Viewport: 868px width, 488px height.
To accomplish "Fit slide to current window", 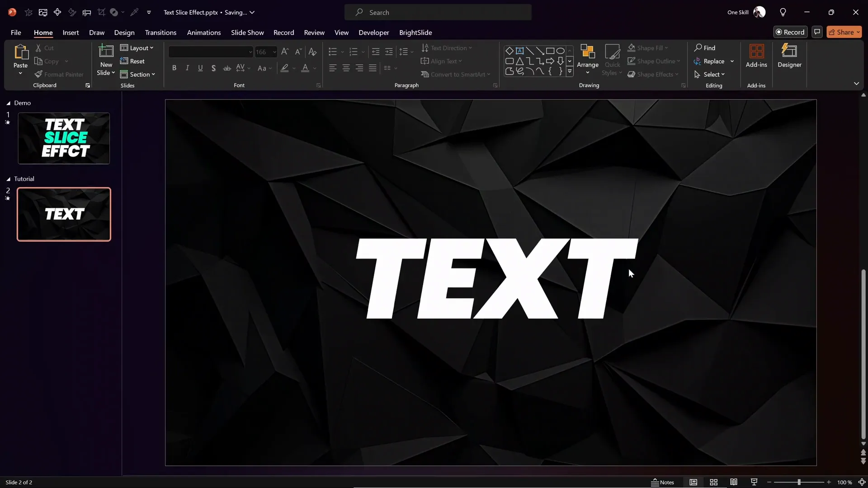I will pos(862,482).
